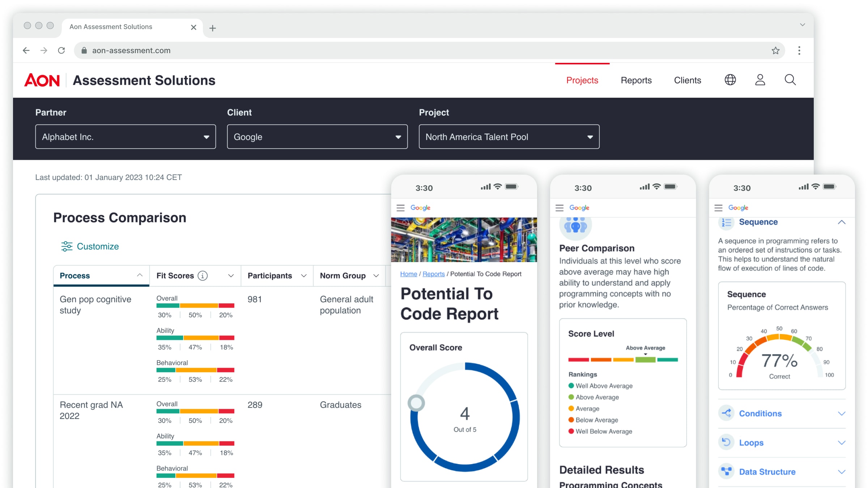
Task: Click the address bar aon-assessment.com
Action: point(429,51)
